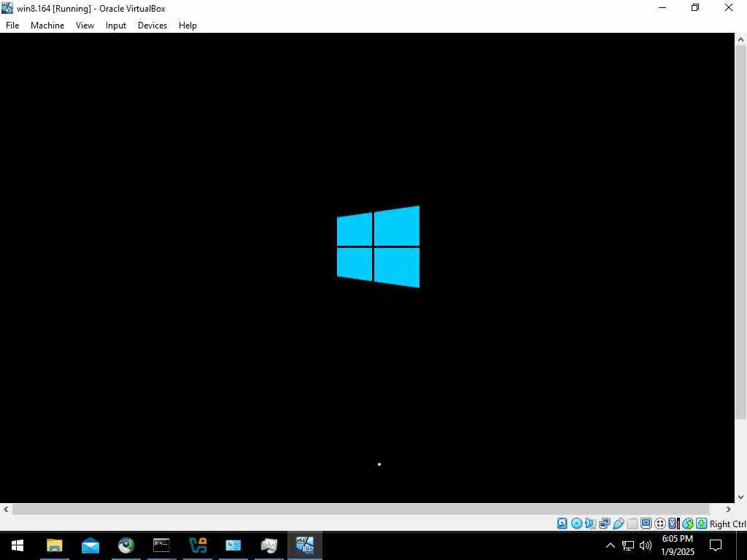Open the View menu

[85, 26]
